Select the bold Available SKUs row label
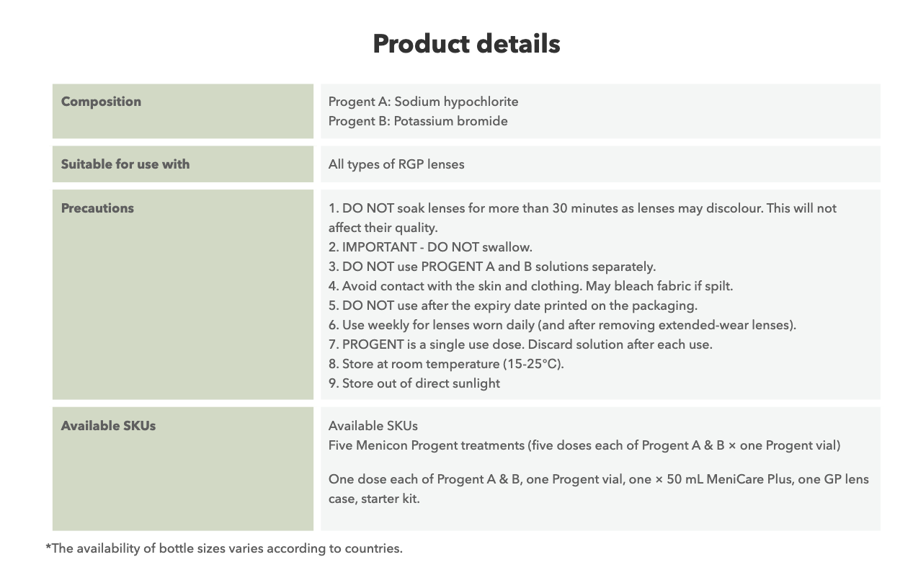913x588 pixels. tap(108, 426)
